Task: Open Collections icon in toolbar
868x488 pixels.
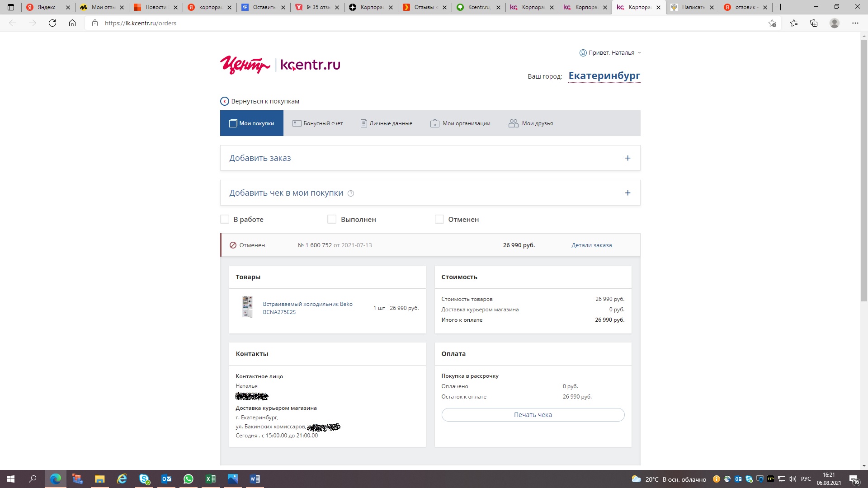Action: pyautogui.click(x=814, y=23)
